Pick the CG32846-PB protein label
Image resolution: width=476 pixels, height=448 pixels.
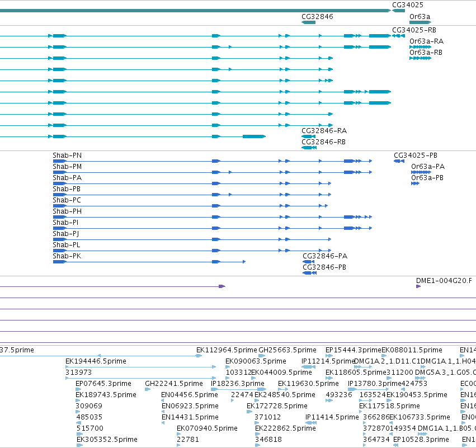pos(324,267)
